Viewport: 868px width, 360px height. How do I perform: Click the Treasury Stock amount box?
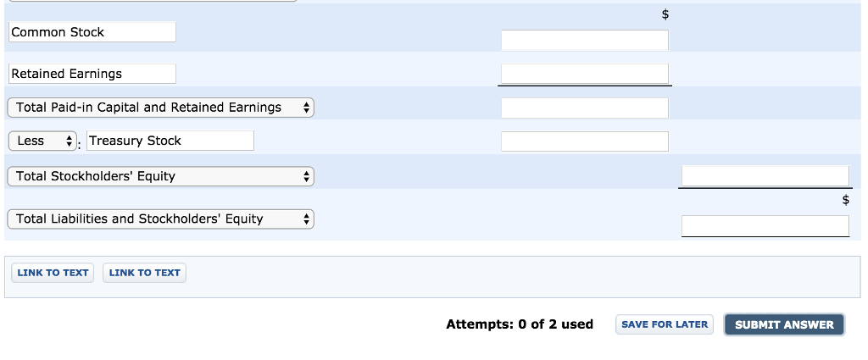pyautogui.click(x=584, y=141)
